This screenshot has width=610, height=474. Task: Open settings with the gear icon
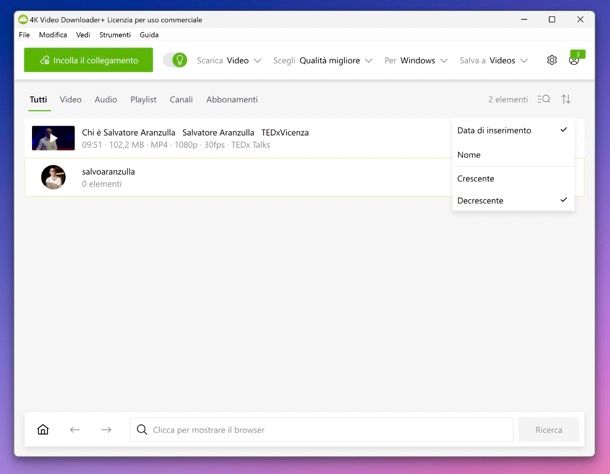(x=552, y=60)
